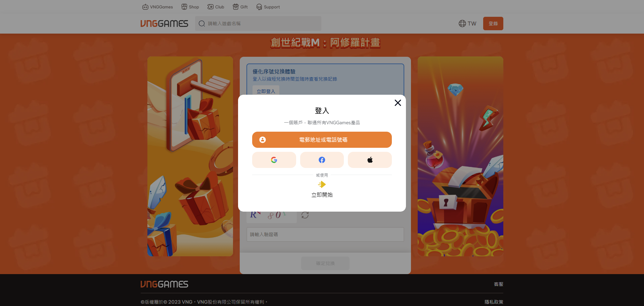Focus the game name search field

click(x=262, y=24)
